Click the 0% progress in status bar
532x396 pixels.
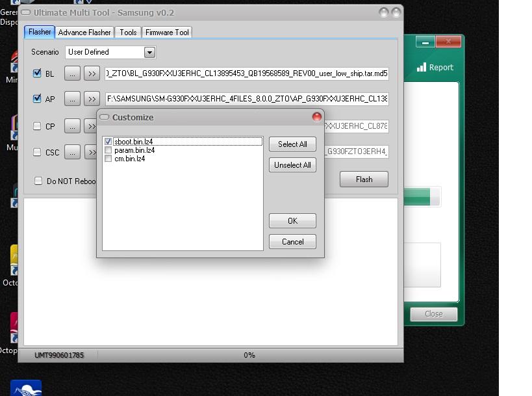[249, 355]
